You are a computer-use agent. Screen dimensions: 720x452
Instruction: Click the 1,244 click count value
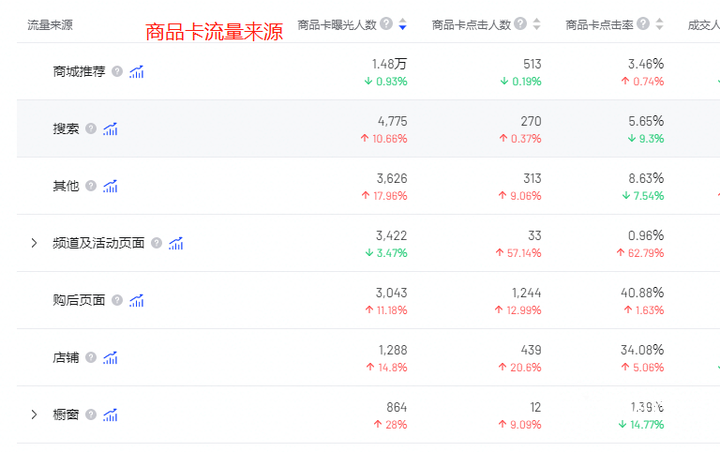527,293
